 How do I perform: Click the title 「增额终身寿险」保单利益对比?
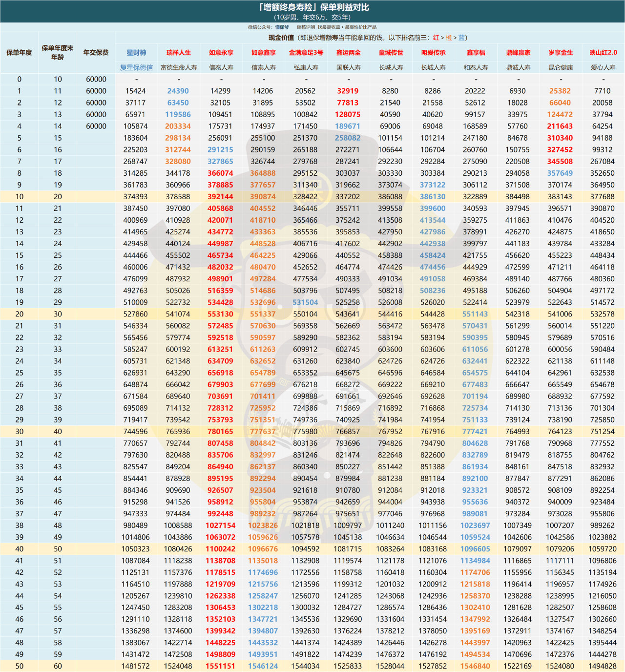tap(313, 7)
